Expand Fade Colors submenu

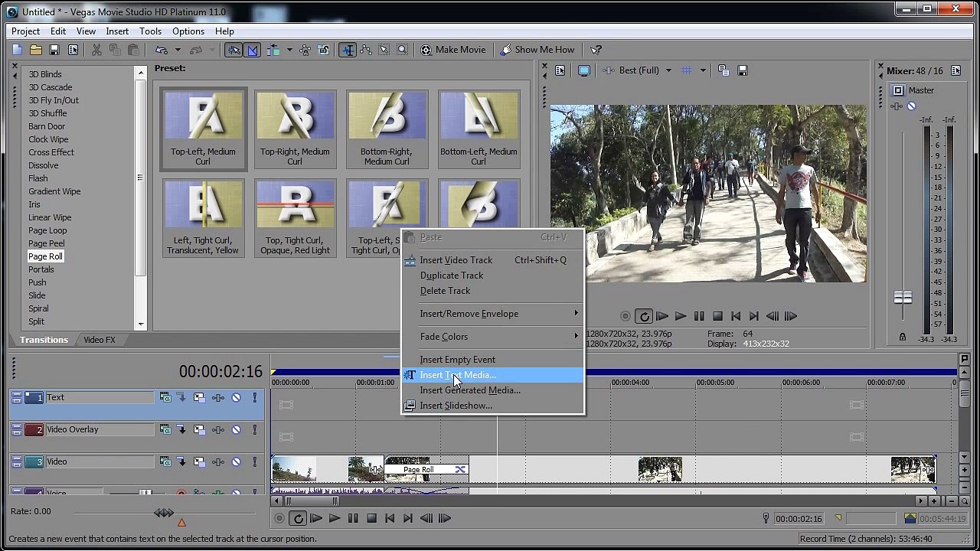[x=493, y=337]
